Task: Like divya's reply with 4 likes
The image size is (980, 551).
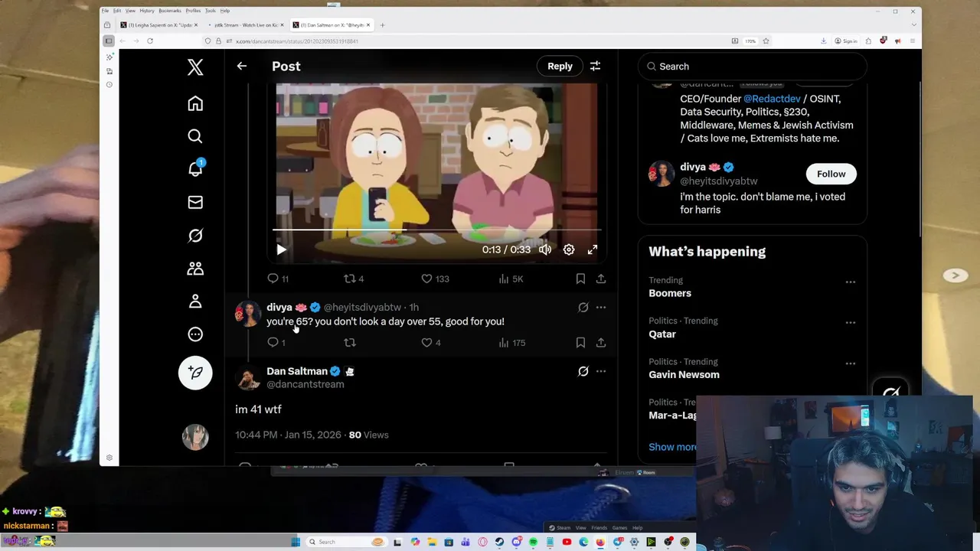Action: [x=431, y=343]
